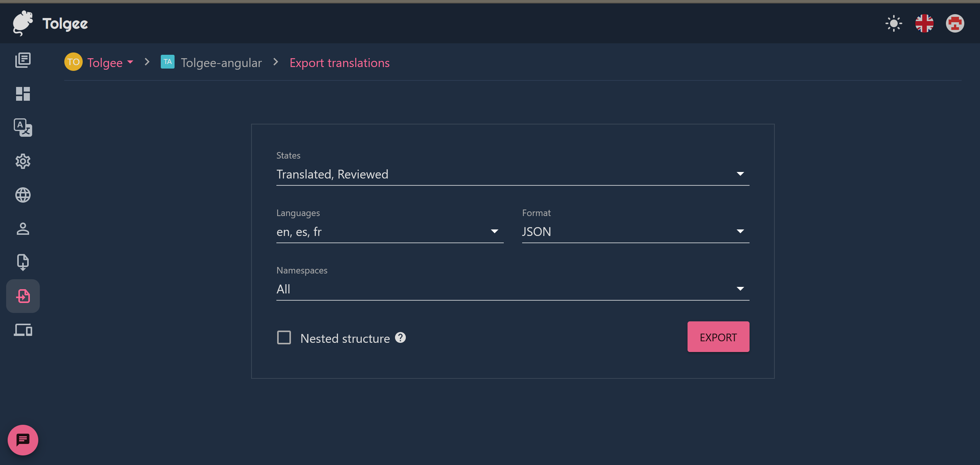
Task: Open the Languages globe icon
Action: coord(23,195)
